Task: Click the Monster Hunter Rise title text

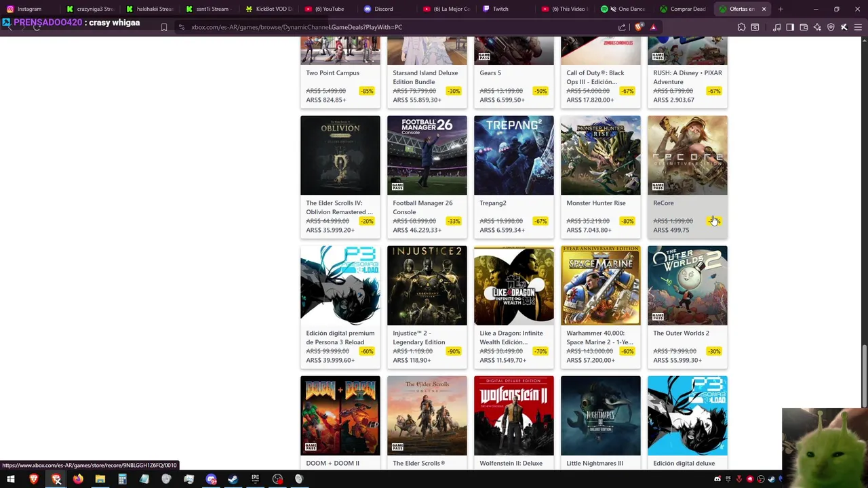Action: [596, 203]
